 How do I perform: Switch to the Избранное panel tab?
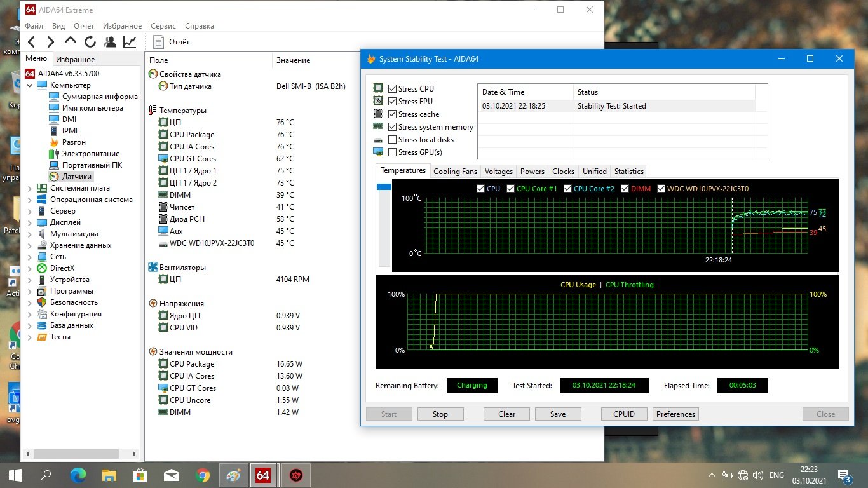coord(76,60)
